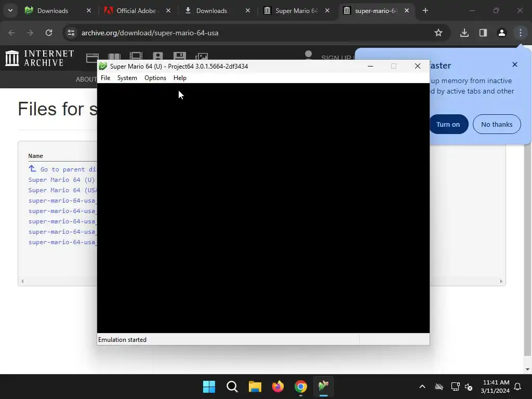Open the Internet Archive video icon
This screenshot has height=399, width=532.
(x=136, y=57)
